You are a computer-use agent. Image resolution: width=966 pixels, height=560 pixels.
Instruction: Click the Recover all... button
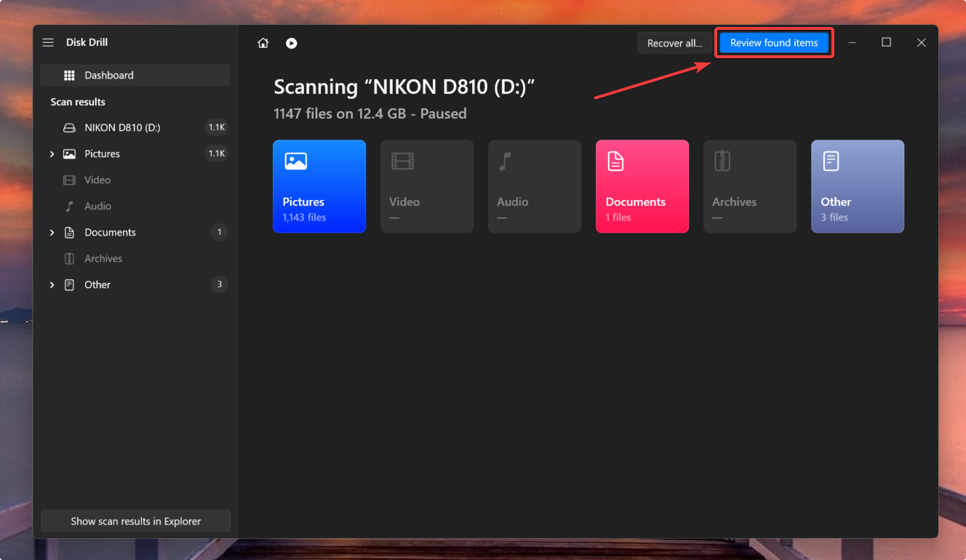tap(675, 43)
